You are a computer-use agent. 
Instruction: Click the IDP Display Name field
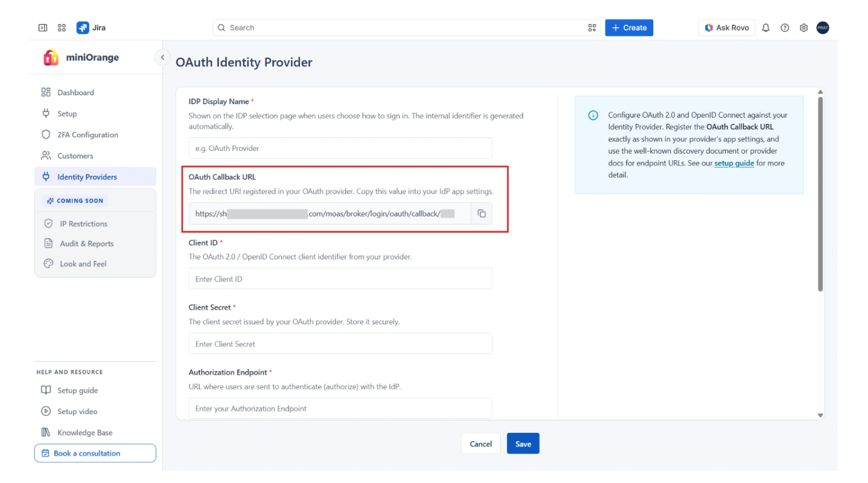[340, 148]
